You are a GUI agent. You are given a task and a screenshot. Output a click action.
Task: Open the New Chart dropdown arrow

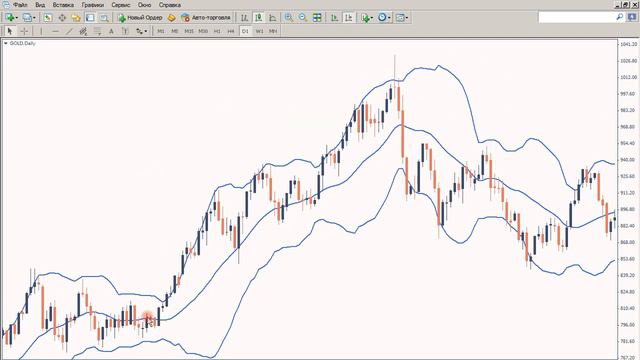[x=16, y=18]
